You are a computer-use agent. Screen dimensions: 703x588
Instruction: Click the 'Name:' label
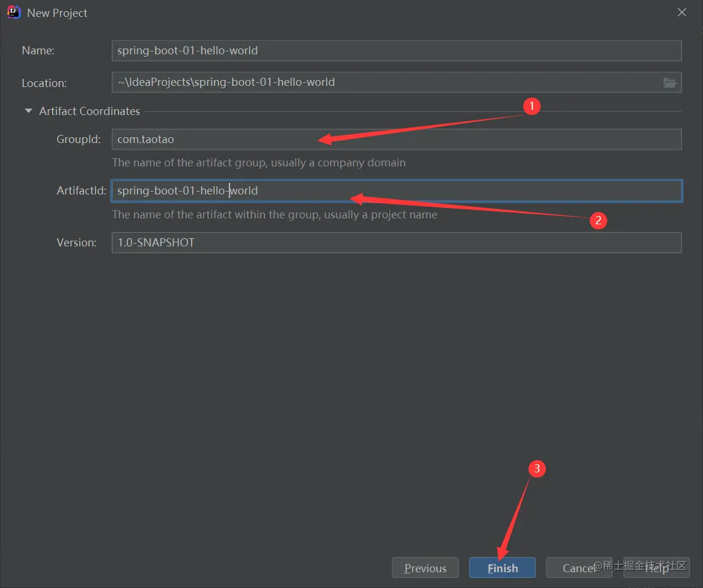coord(38,51)
